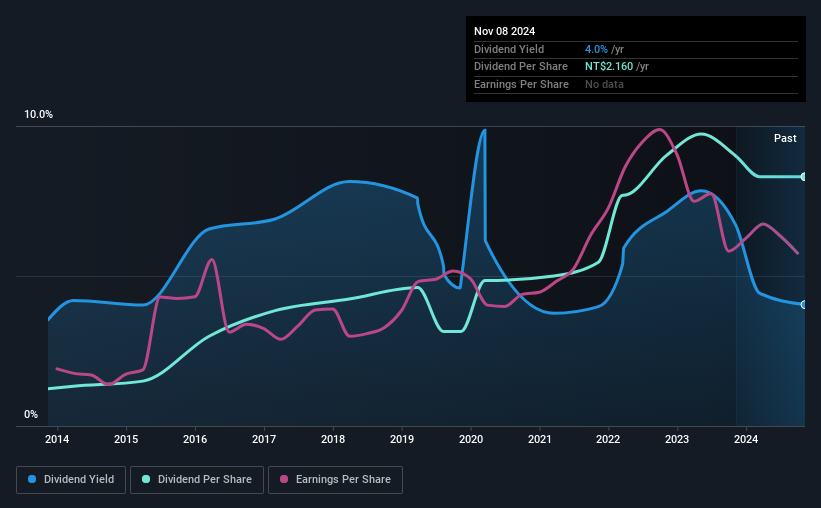Click the Past region label
This screenshot has width=821, height=508.
[785, 138]
